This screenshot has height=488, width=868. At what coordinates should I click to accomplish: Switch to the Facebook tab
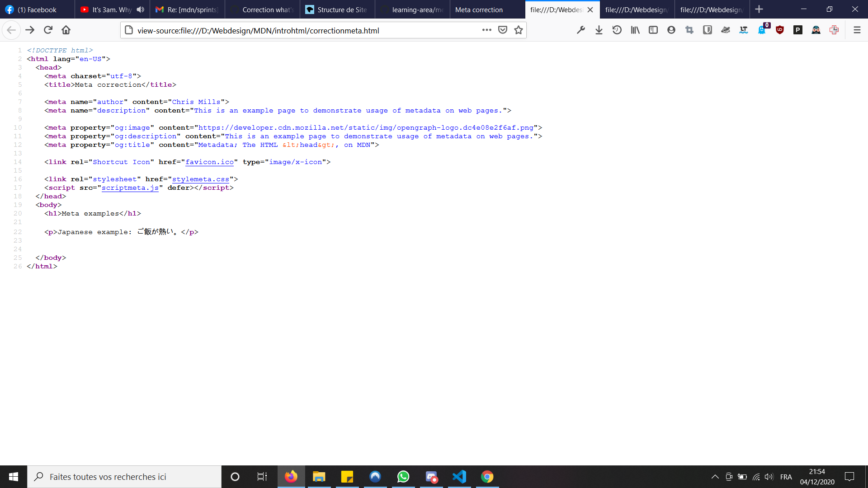[36, 9]
